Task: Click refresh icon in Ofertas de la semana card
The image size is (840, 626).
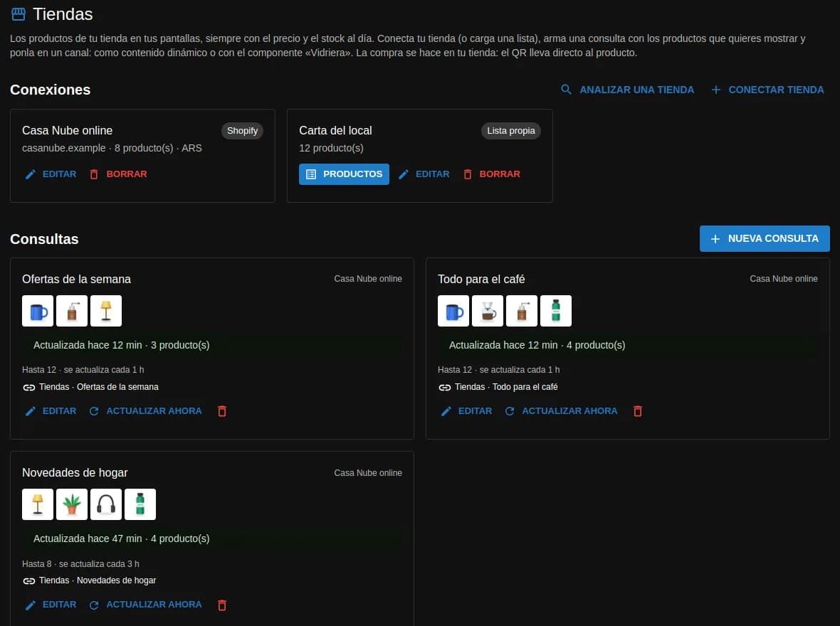Action: [x=94, y=410]
